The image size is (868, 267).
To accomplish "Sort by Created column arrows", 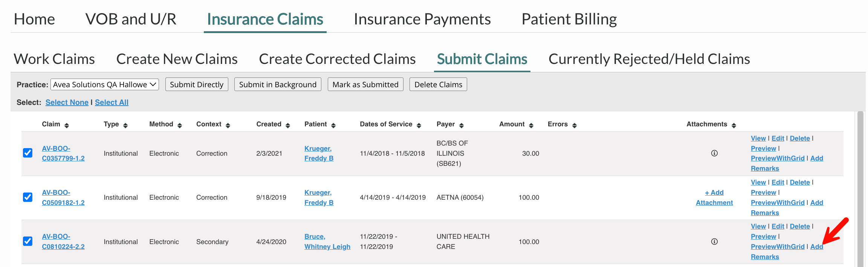I will pyautogui.click(x=288, y=125).
